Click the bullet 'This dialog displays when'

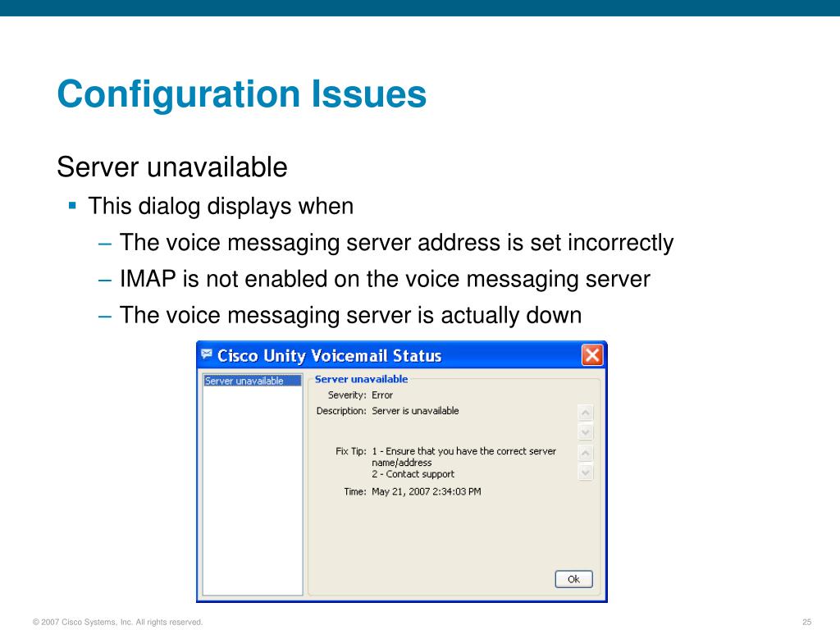point(221,206)
